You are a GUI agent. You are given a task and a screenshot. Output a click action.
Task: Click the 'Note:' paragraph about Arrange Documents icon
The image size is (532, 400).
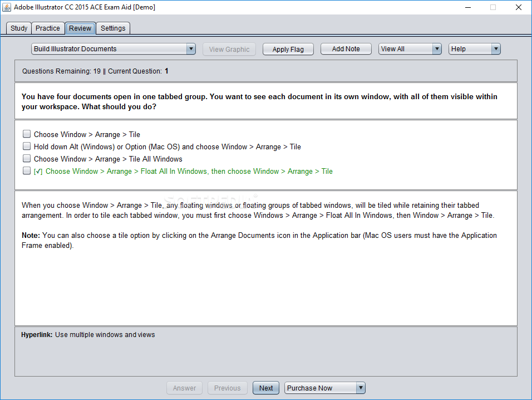coord(259,240)
